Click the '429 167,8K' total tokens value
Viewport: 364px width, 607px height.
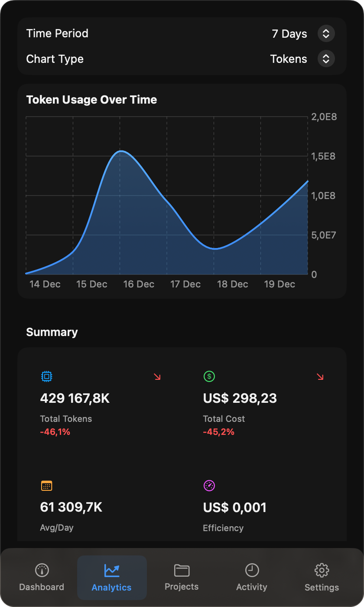click(x=75, y=398)
